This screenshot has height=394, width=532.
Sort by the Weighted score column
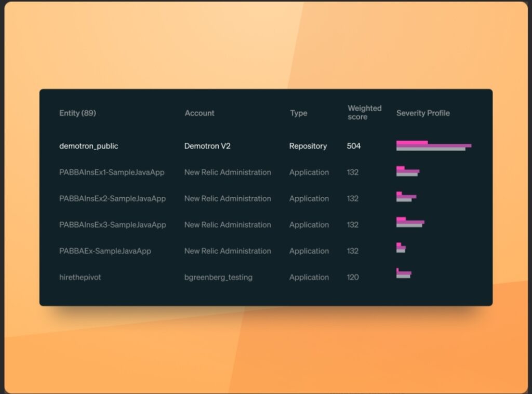(364, 113)
